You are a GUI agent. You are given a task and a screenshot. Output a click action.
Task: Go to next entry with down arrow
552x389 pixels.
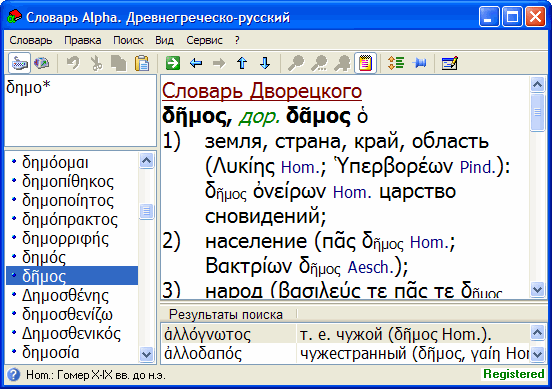pyautogui.click(x=265, y=63)
